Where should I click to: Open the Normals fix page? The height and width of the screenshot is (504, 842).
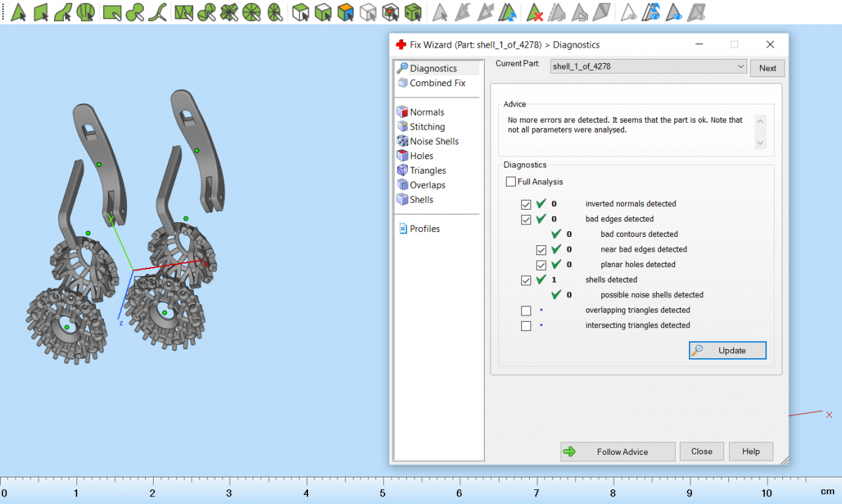click(427, 112)
